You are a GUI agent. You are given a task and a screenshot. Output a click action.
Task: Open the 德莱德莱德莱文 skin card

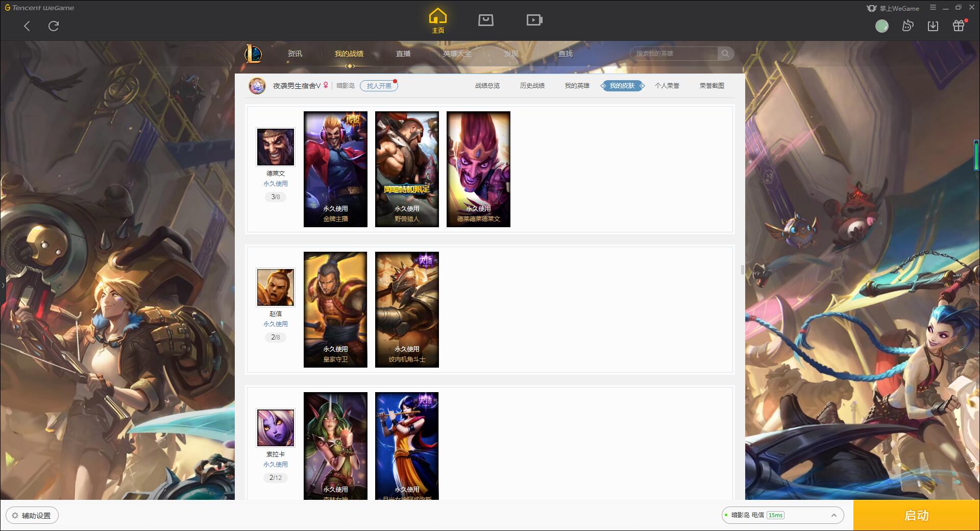[478, 169]
